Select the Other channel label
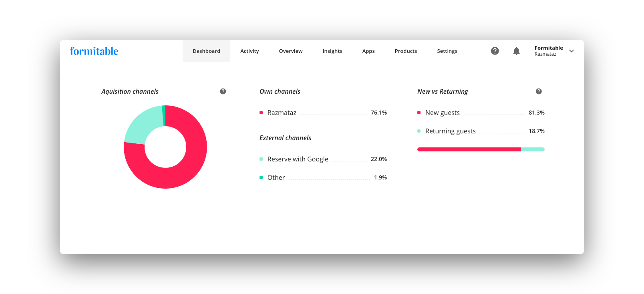The height and width of the screenshot is (294, 644). pyautogui.click(x=276, y=177)
